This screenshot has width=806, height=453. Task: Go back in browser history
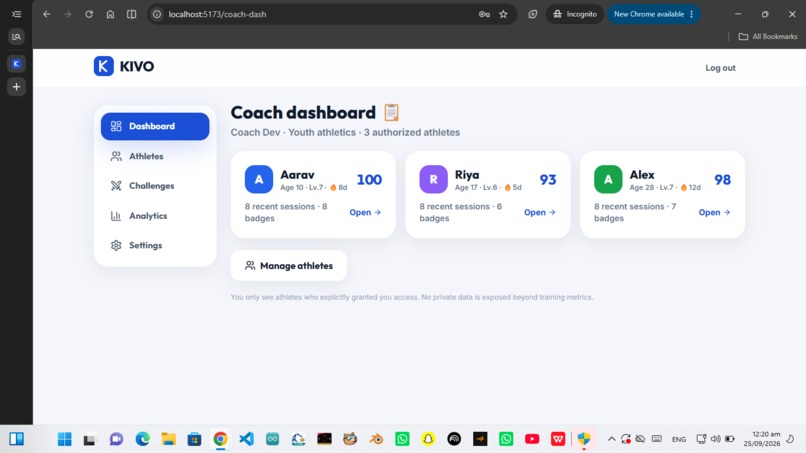[x=47, y=14]
